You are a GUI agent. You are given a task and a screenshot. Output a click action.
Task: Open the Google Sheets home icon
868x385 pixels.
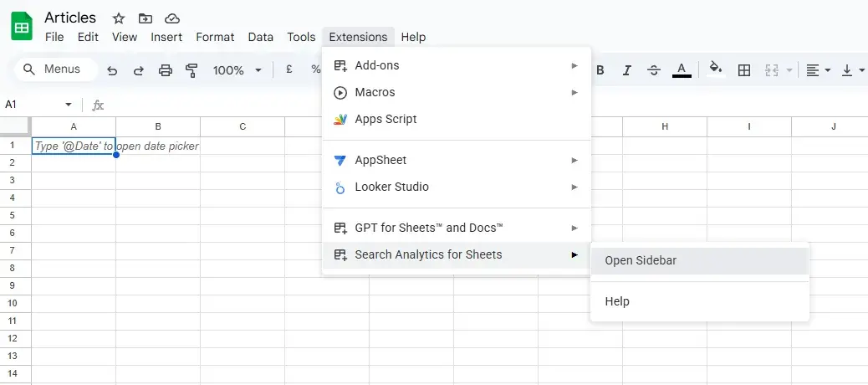point(22,26)
